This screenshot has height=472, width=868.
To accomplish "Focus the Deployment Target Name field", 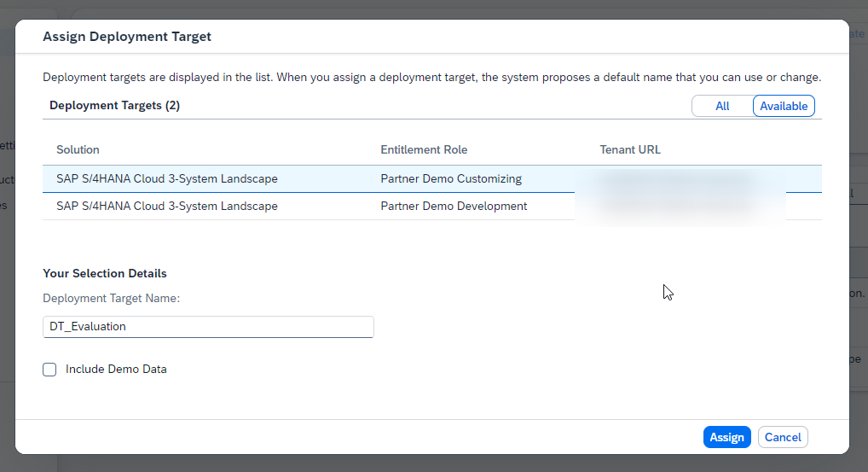I will tap(208, 327).
